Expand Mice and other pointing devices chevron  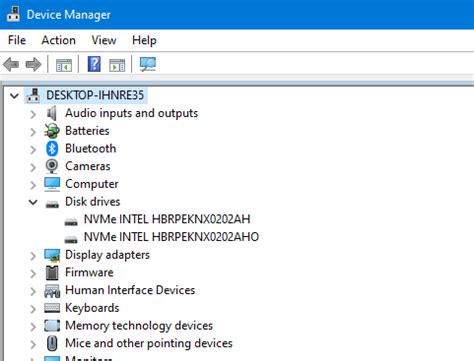(x=33, y=344)
